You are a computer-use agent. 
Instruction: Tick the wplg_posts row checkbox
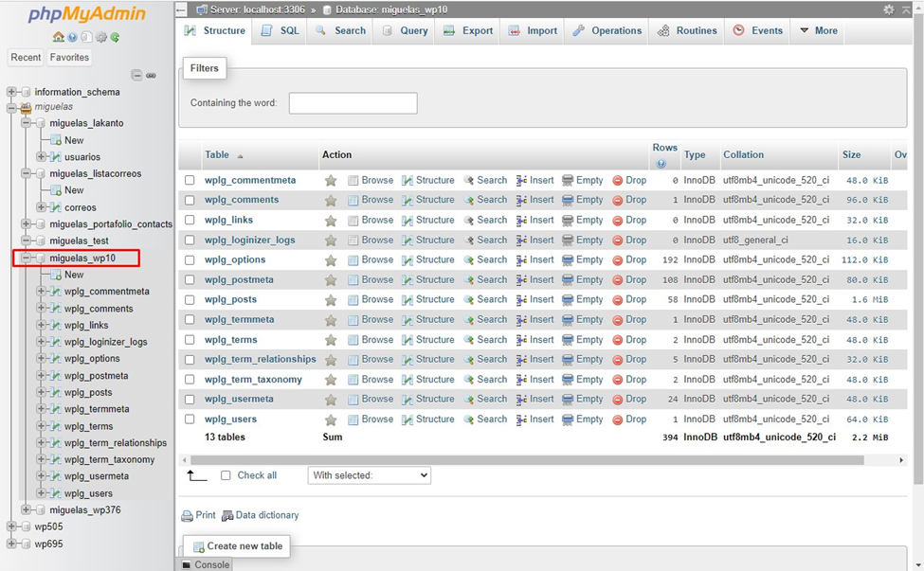tap(190, 299)
